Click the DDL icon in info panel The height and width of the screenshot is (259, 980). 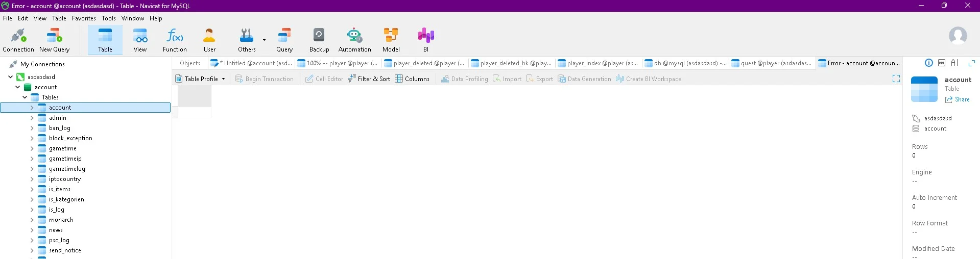click(x=942, y=63)
